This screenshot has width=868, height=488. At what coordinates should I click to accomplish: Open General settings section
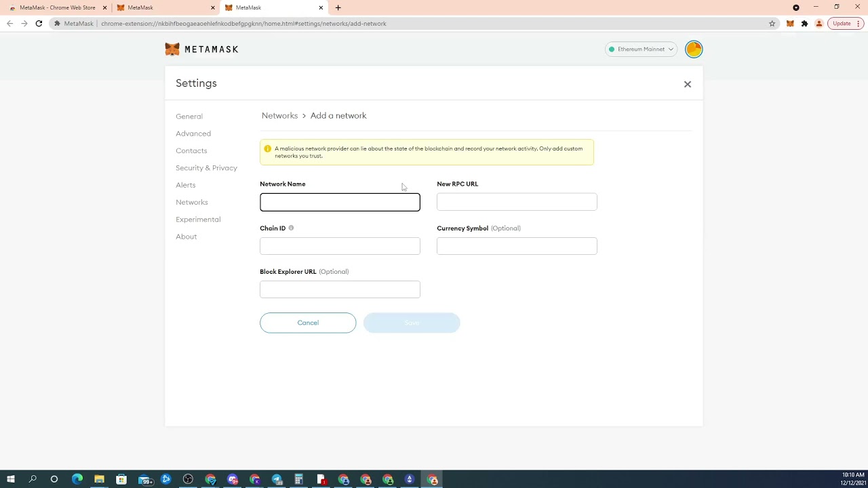(189, 117)
